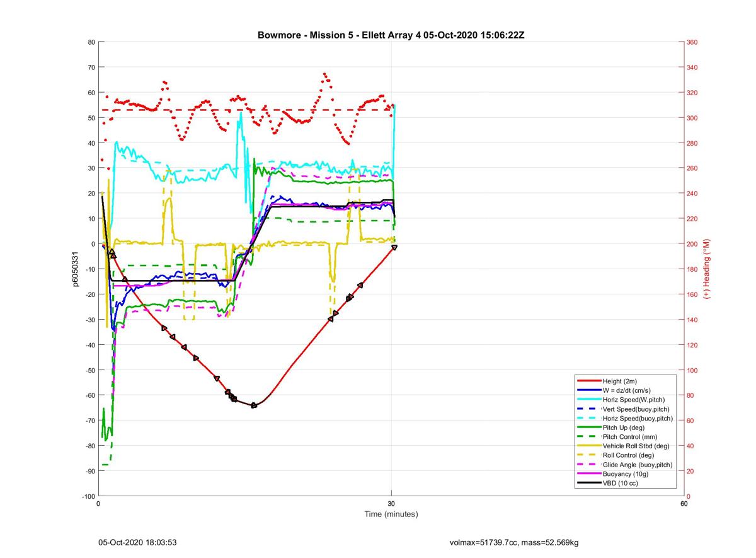The image size is (756, 558).
Task: Select the "180" heading axis tick label
Action: (692, 269)
